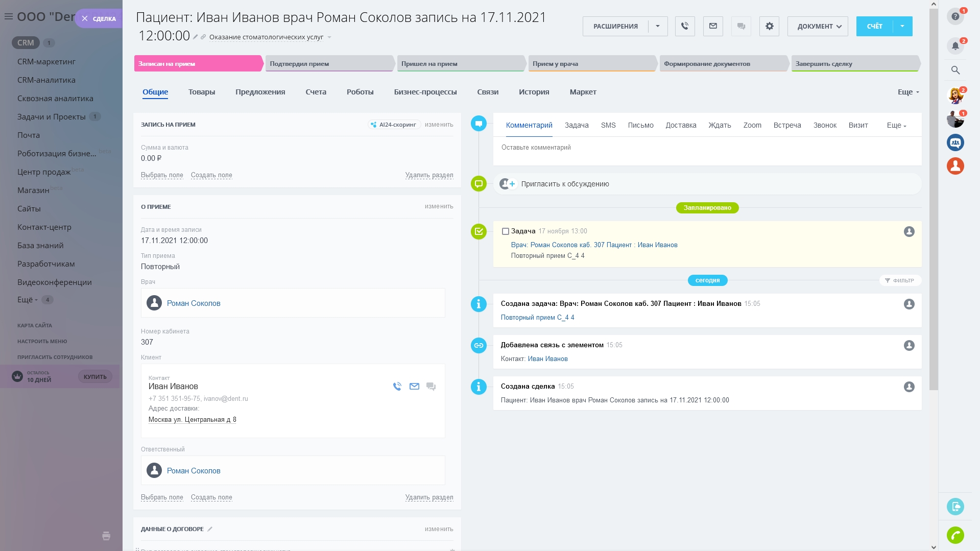Edit deal title pencil icon
Screen dimensions: 980x551
(x=195, y=37)
